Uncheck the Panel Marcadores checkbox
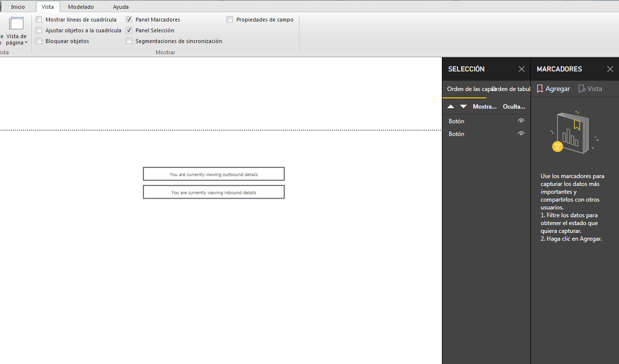 (129, 20)
